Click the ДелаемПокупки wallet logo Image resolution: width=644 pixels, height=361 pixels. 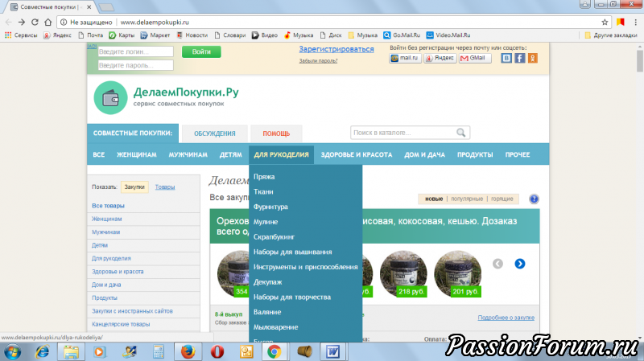110,97
